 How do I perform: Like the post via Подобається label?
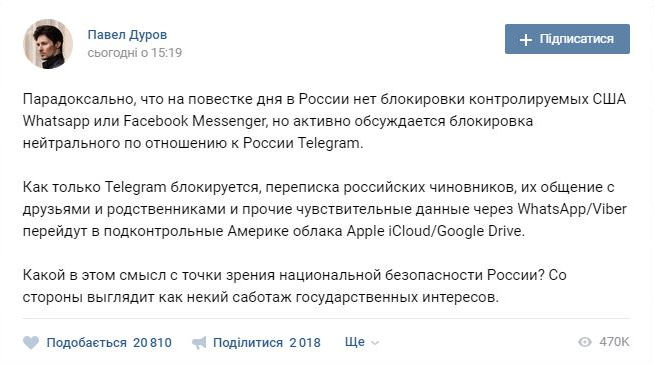86,343
